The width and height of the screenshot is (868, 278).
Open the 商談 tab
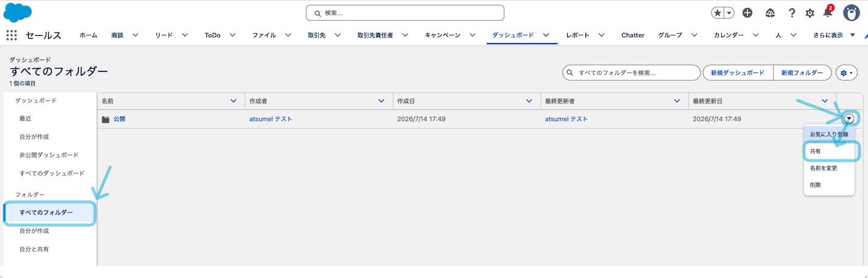pos(118,35)
